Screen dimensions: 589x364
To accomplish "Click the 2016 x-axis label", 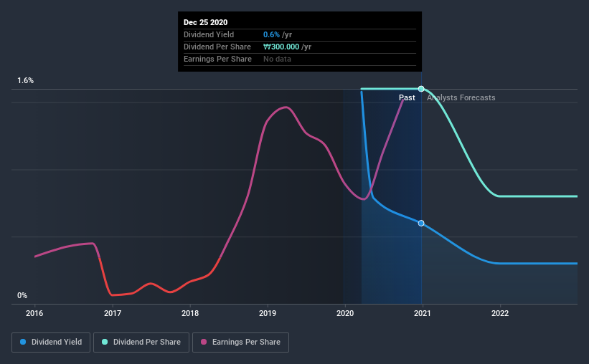I will click(x=34, y=313).
